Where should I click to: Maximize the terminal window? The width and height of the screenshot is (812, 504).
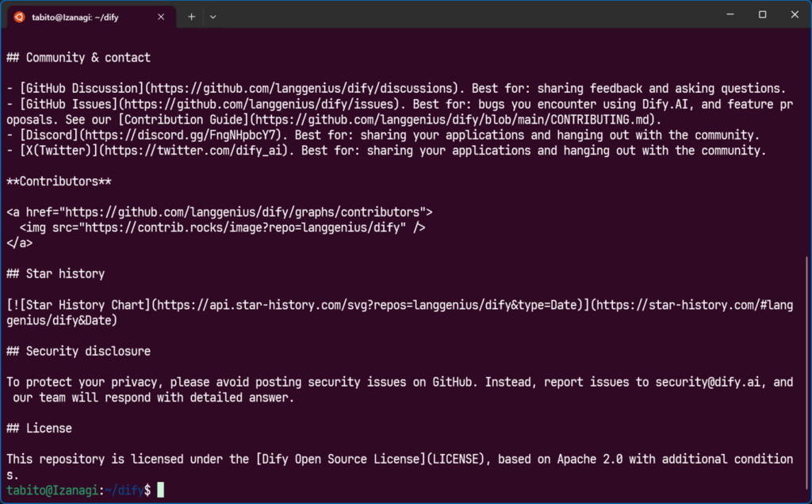762,14
